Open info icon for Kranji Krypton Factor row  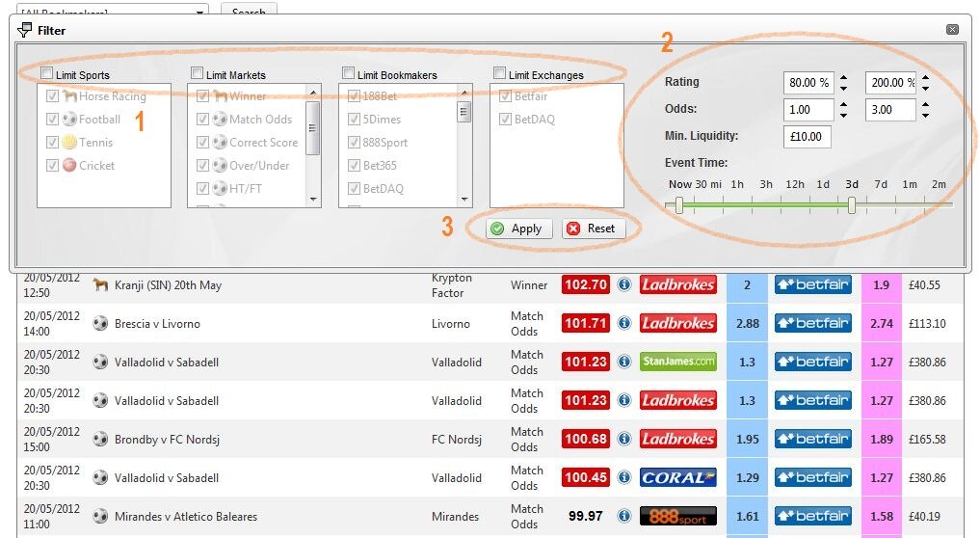coord(623,284)
